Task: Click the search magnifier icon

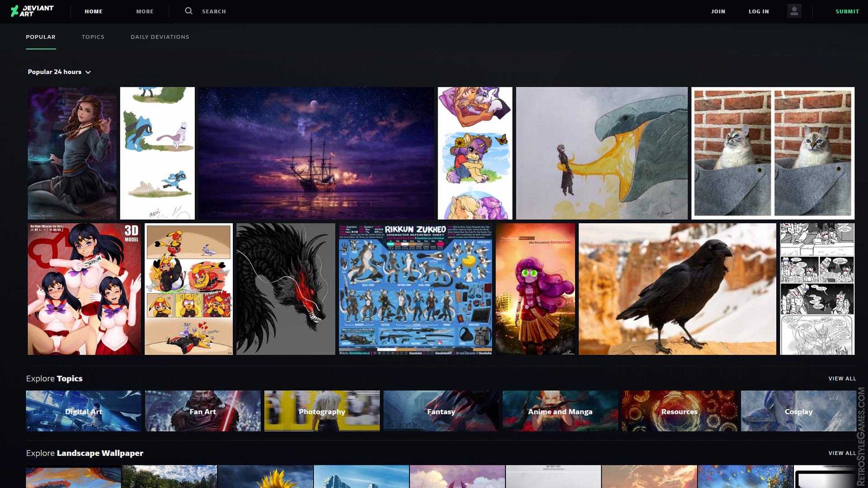Action: click(x=189, y=11)
